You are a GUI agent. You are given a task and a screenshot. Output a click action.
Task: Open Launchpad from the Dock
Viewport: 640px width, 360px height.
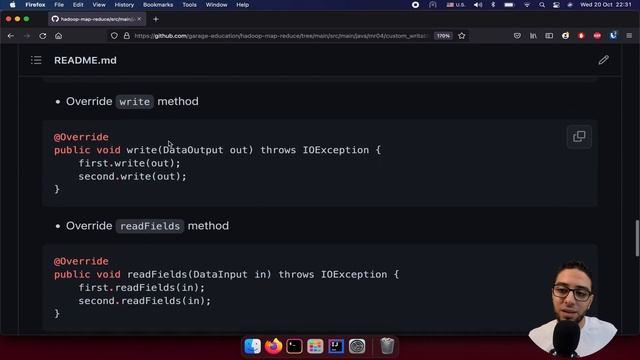[315, 346]
